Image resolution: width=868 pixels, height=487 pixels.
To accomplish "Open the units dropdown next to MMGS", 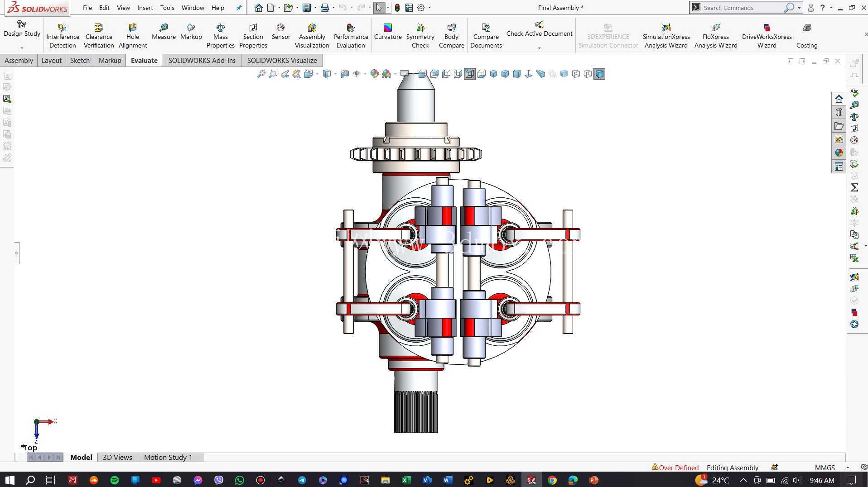I will (848, 468).
